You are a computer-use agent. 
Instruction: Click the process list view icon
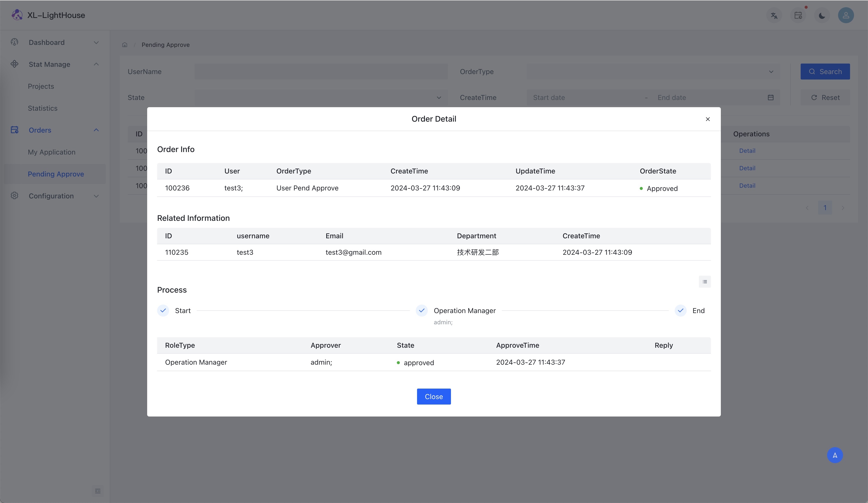pyautogui.click(x=704, y=281)
